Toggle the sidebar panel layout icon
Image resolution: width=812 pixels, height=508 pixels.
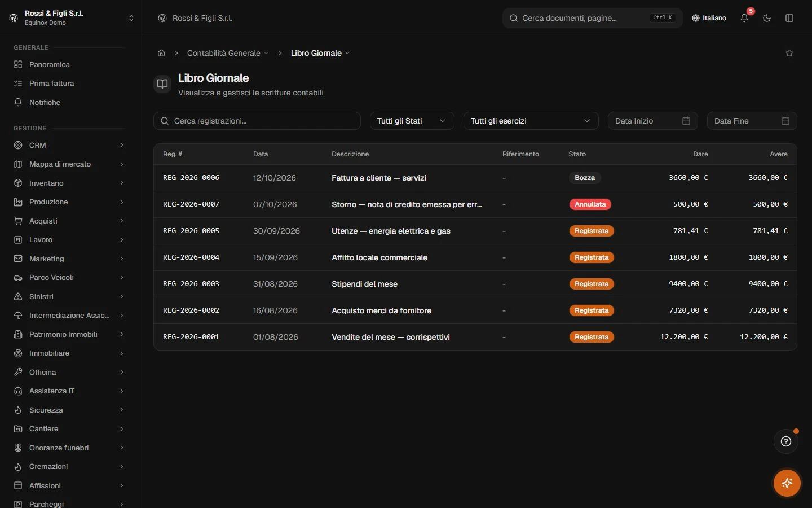(x=789, y=18)
